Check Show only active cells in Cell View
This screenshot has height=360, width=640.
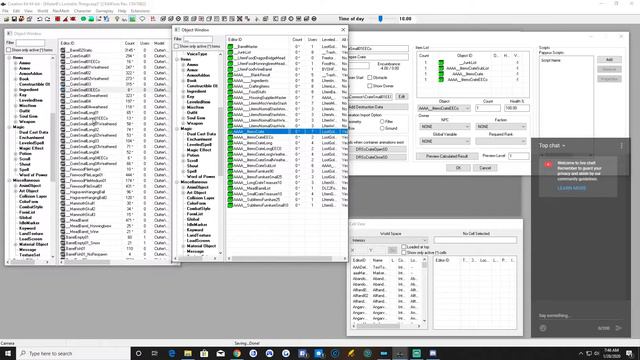404,253
